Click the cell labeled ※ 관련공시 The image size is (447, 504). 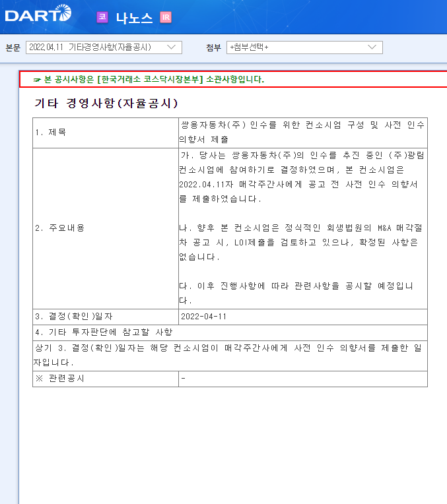(106, 379)
